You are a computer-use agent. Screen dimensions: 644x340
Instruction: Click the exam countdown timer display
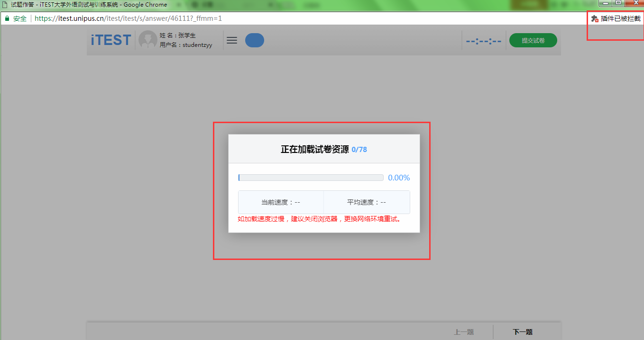[483, 41]
